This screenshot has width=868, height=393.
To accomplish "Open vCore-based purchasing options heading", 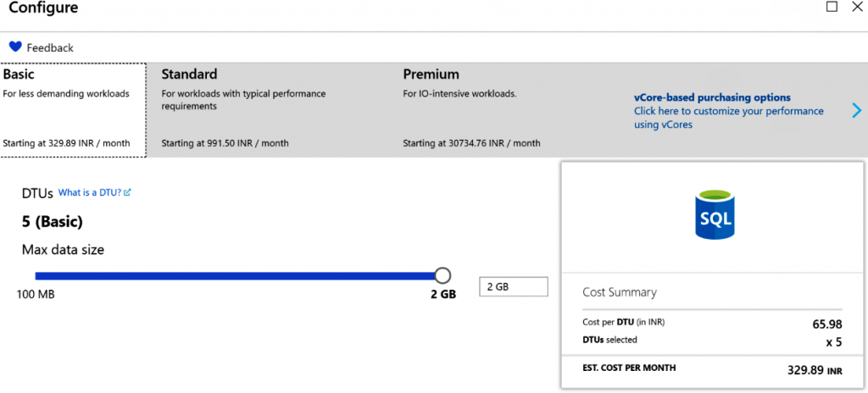I will coord(712,97).
